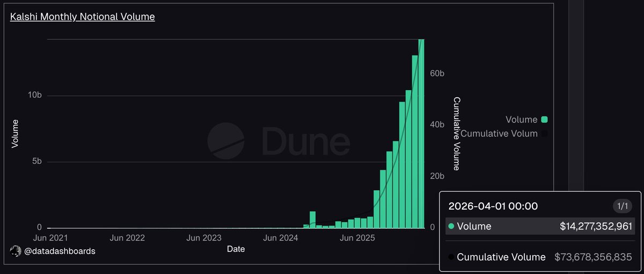Click the @datadashboards avatar icon
The image size is (644, 274).
[x=15, y=251]
